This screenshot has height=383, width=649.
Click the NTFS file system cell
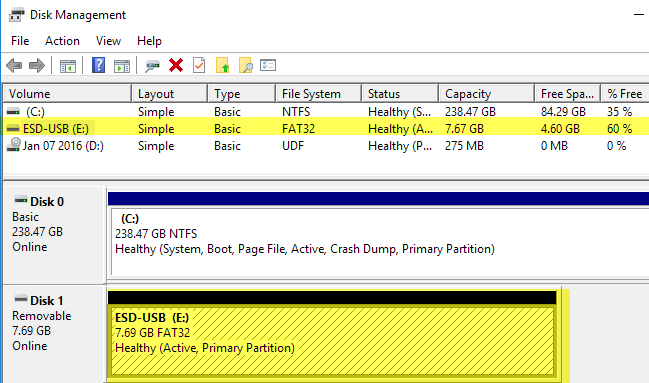(296, 112)
